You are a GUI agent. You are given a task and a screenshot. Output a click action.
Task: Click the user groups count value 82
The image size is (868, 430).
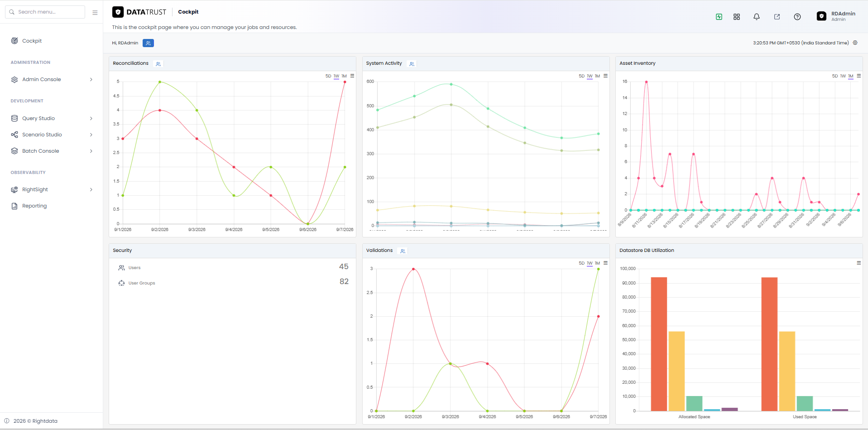[x=344, y=282]
